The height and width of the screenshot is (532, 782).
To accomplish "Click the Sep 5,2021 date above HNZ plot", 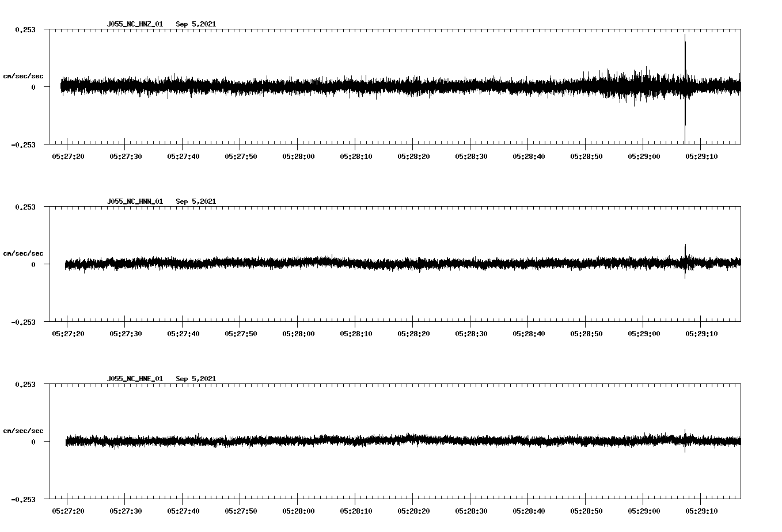I will 196,24.
